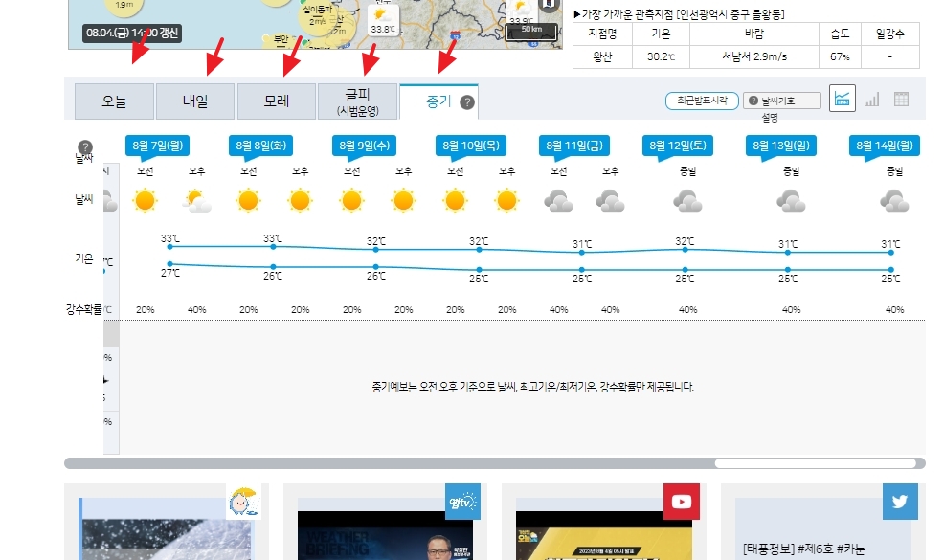Click the 앵tv logo on the briefing thumbnail
This screenshot has width=944, height=560.
click(x=462, y=502)
